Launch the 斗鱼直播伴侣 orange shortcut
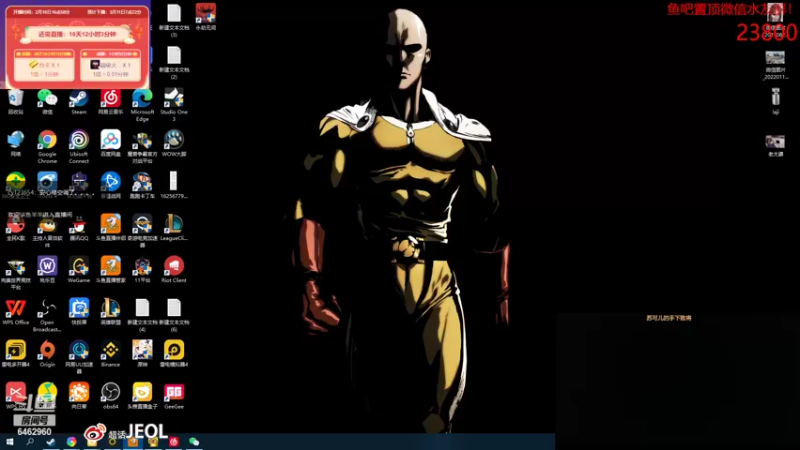This screenshot has height=450, width=800. tap(111, 228)
